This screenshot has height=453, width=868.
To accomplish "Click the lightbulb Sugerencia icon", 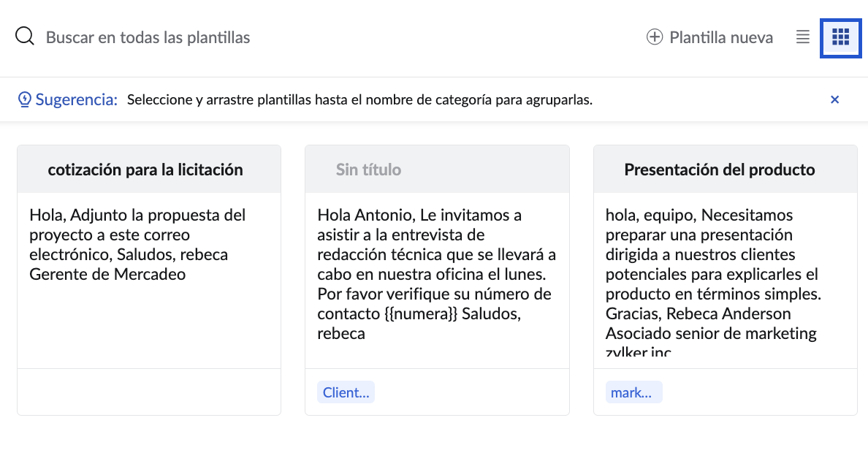I will pyautogui.click(x=25, y=99).
